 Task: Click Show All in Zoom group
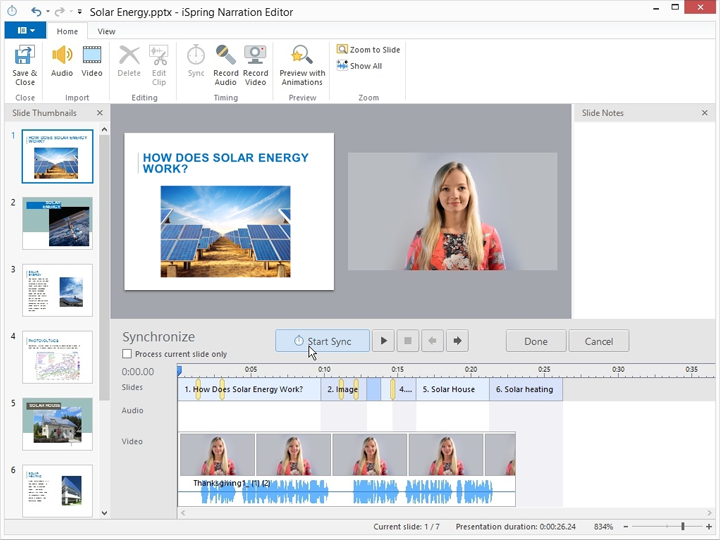point(360,66)
